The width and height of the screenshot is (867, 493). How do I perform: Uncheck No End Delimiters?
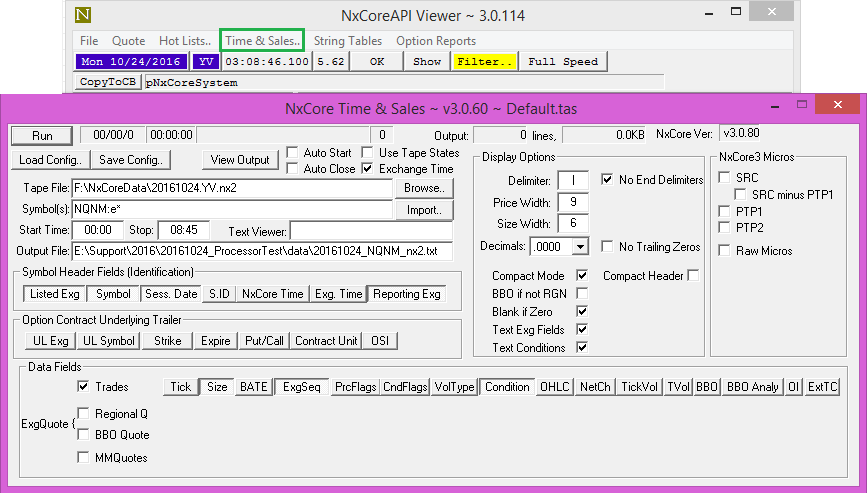click(607, 180)
